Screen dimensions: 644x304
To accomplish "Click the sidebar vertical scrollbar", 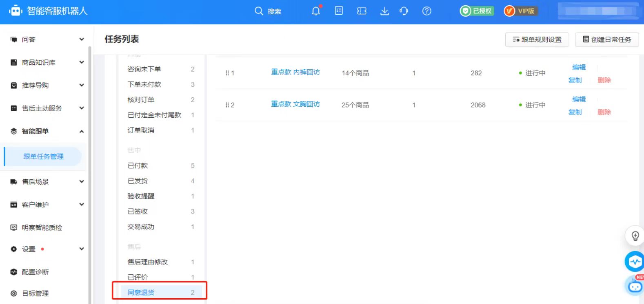I will coord(90,175).
